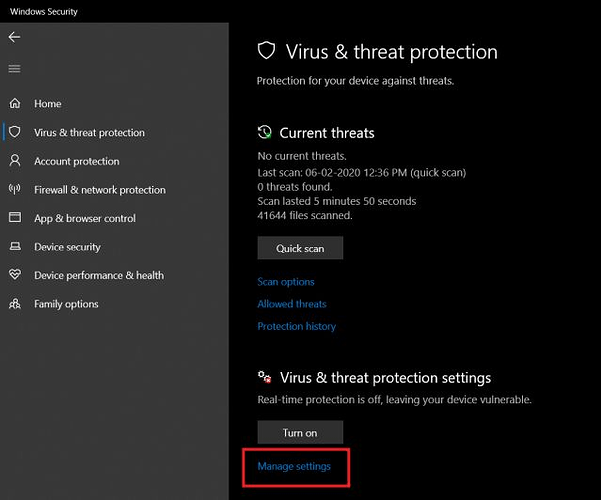
Task: Click the Home house icon
Action: [x=15, y=103]
